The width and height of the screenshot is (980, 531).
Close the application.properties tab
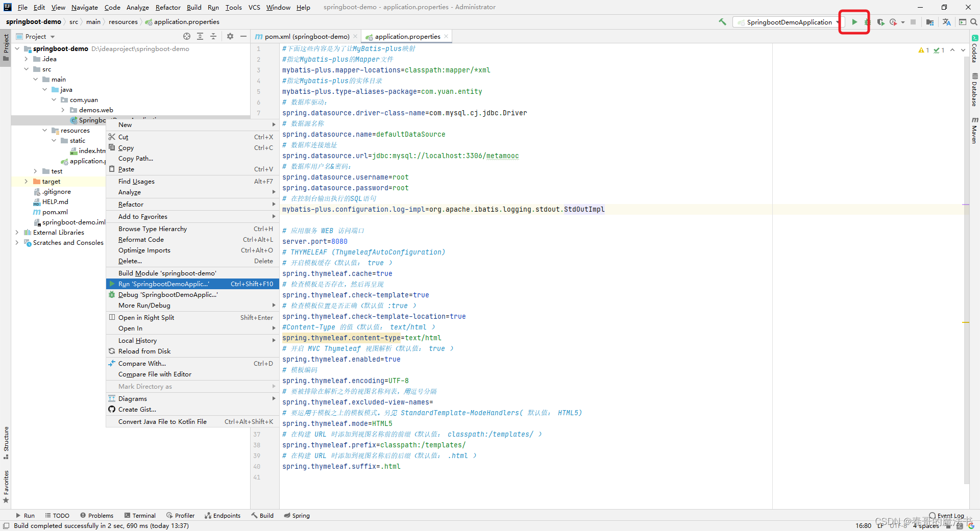pos(446,36)
